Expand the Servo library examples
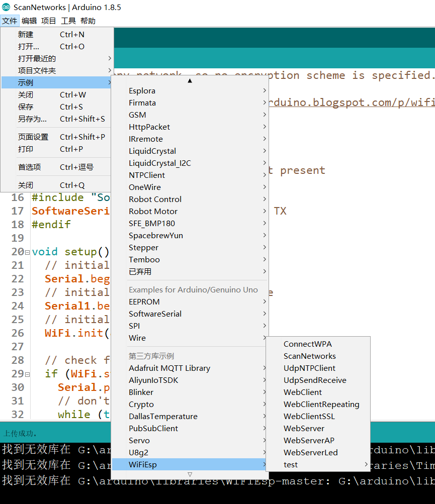Screen dimensions: 435x504 pyautogui.click(x=139, y=440)
